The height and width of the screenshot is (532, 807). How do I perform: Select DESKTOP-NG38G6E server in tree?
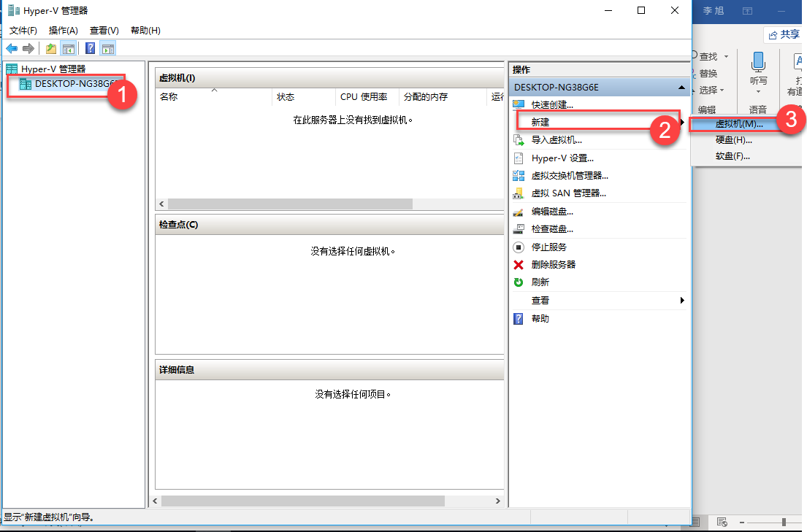point(75,84)
